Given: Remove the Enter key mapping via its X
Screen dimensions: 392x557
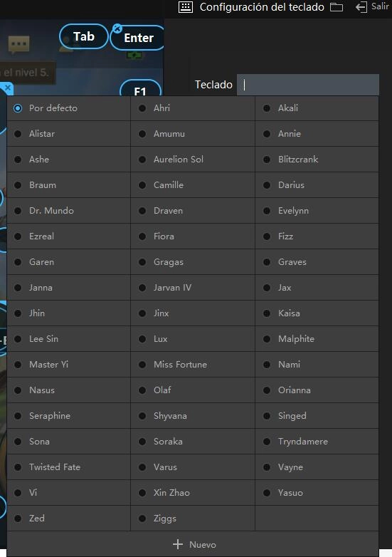Looking at the screenshot, I should point(117,28).
